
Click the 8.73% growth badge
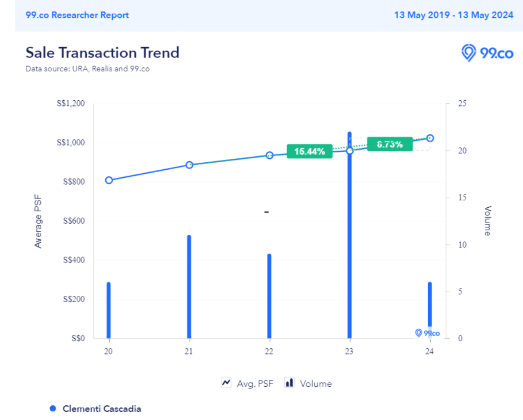tap(390, 144)
